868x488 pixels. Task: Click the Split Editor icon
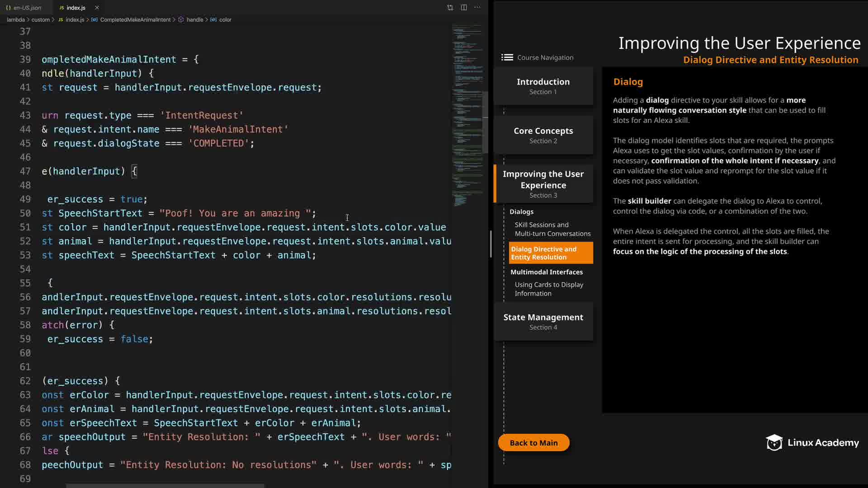click(464, 8)
